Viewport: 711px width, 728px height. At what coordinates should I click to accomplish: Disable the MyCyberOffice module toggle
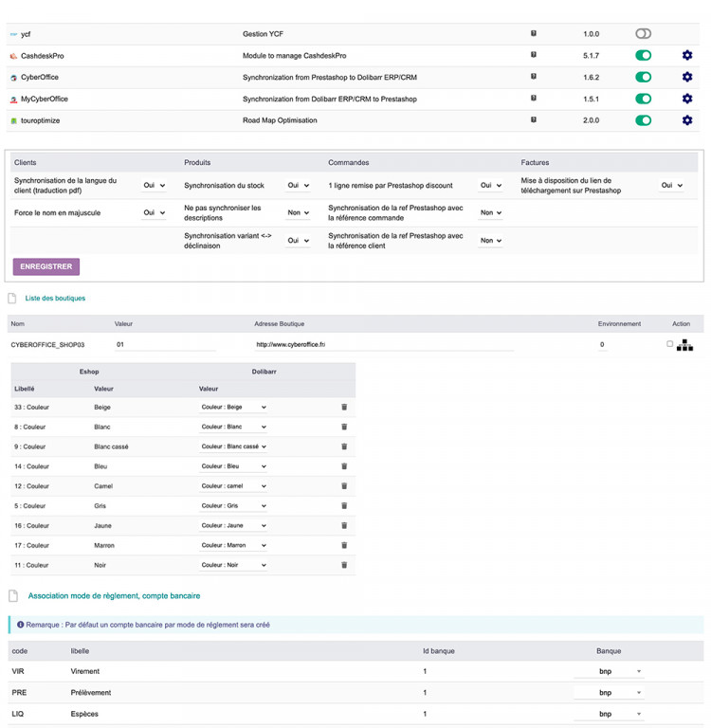[644, 99]
